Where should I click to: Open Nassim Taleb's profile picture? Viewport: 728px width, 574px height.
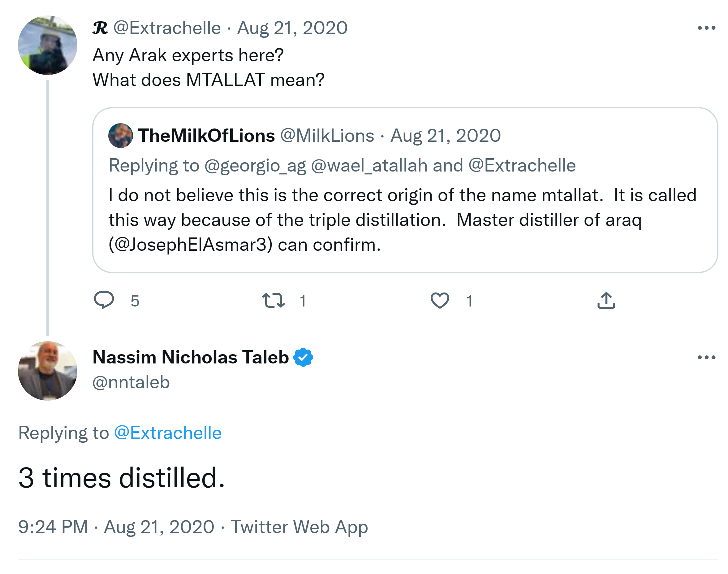click(47, 371)
